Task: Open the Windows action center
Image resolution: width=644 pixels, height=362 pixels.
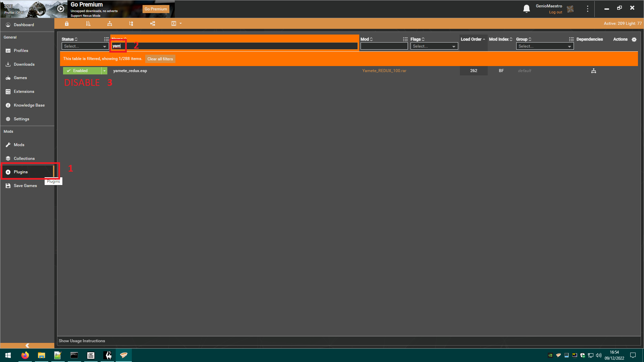Action: [633, 355]
